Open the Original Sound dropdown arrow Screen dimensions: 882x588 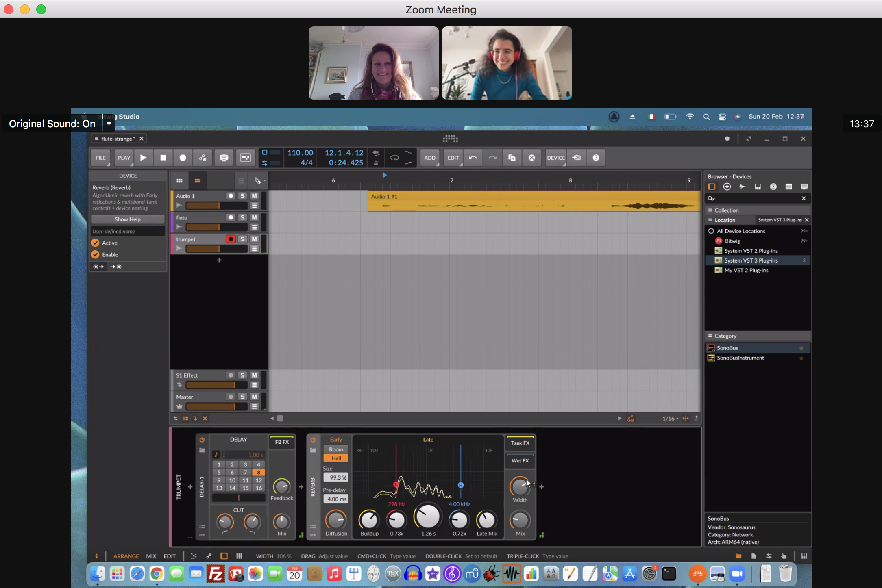(109, 124)
